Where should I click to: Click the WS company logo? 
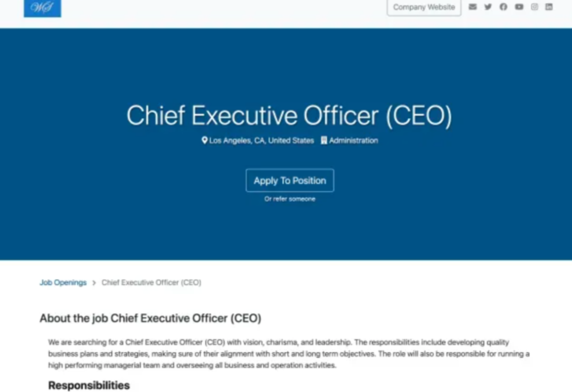pyautogui.click(x=42, y=8)
